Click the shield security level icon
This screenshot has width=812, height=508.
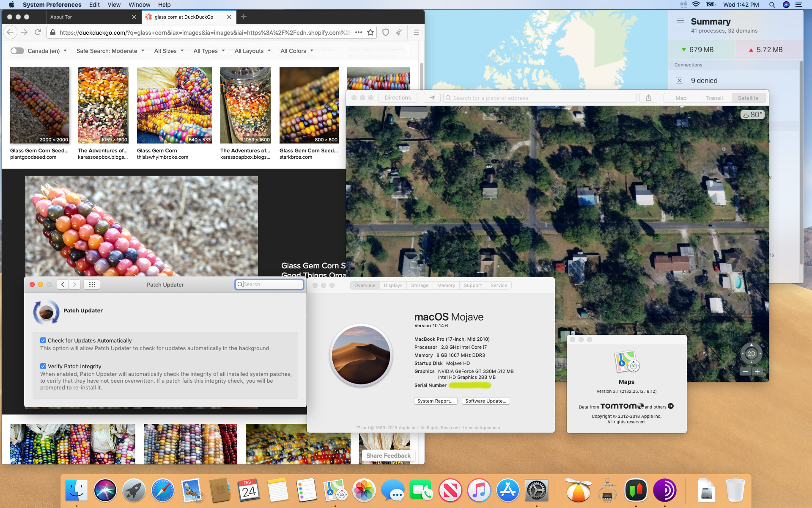coord(386,33)
